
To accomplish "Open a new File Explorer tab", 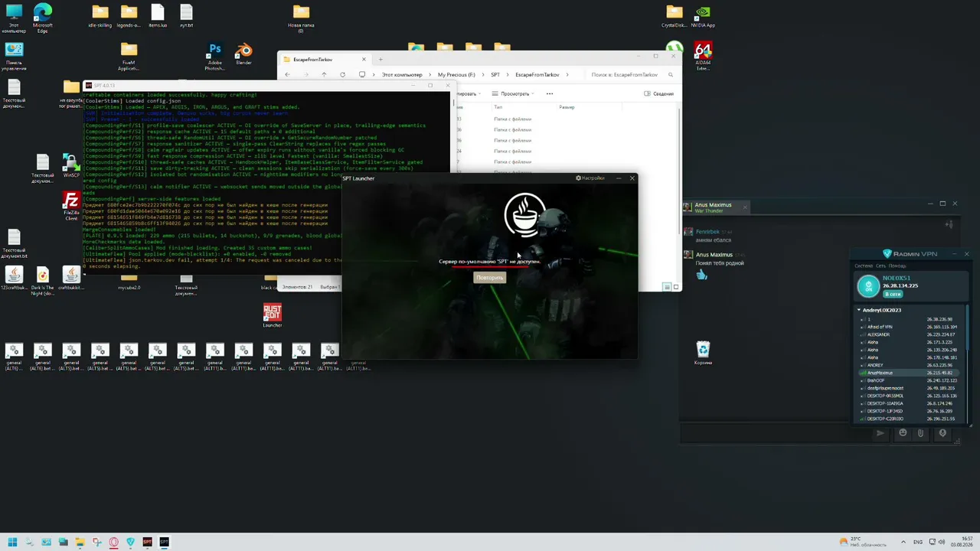I will (381, 59).
